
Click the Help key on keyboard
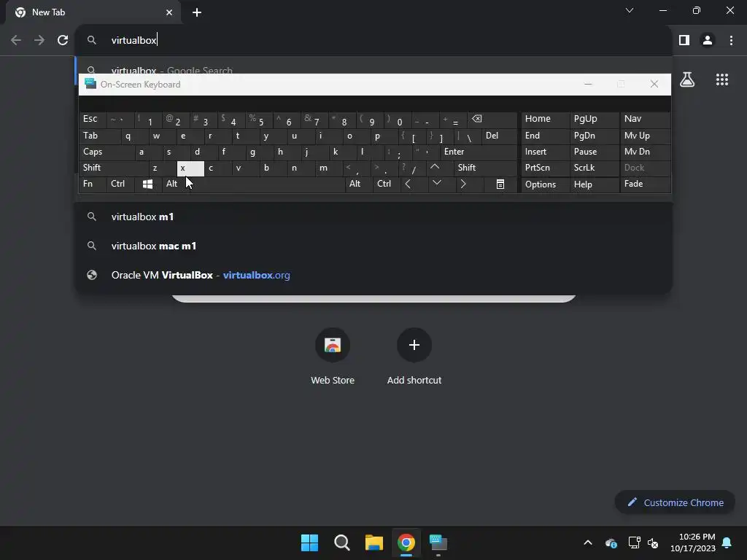point(594,184)
